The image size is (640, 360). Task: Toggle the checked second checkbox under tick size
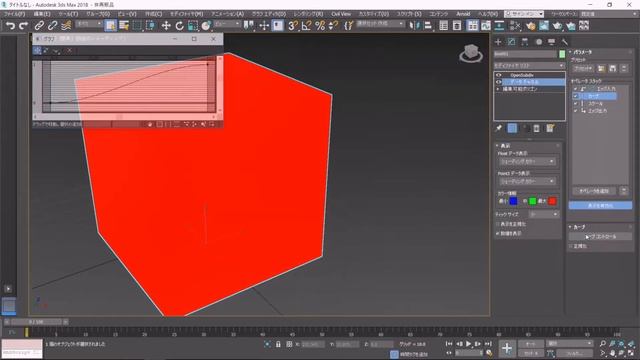point(498,233)
